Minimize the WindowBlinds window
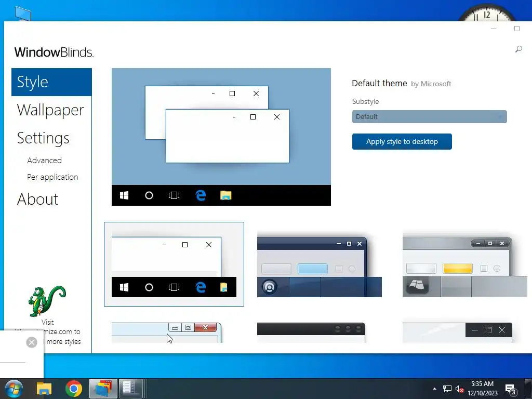The width and height of the screenshot is (532, 399). click(x=494, y=29)
